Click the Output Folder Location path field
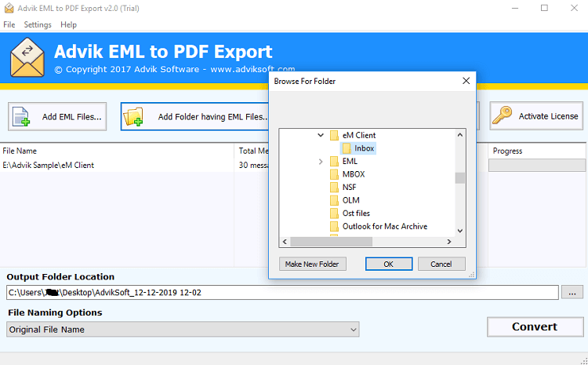This screenshot has width=588, height=365. click(282, 293)
